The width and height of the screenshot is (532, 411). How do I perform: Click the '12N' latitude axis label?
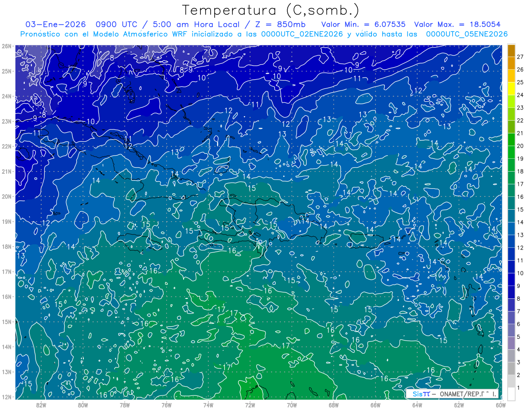tap(6, 397)
